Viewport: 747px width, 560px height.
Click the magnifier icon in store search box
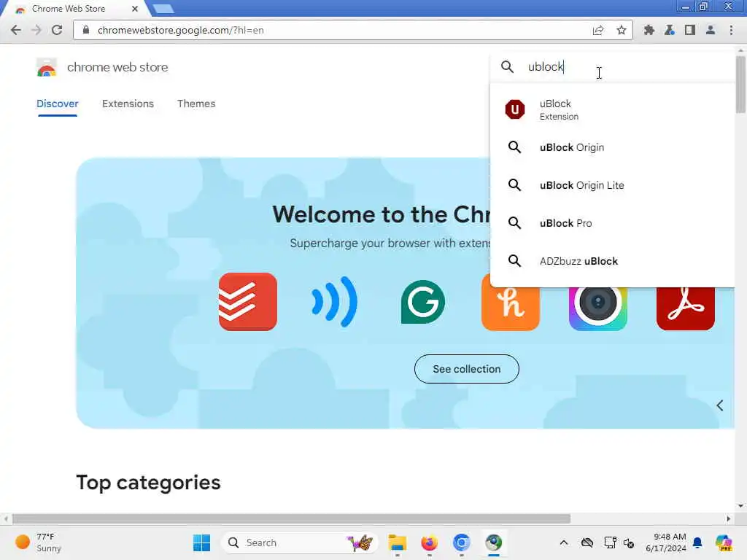click(x=508, y=66)
